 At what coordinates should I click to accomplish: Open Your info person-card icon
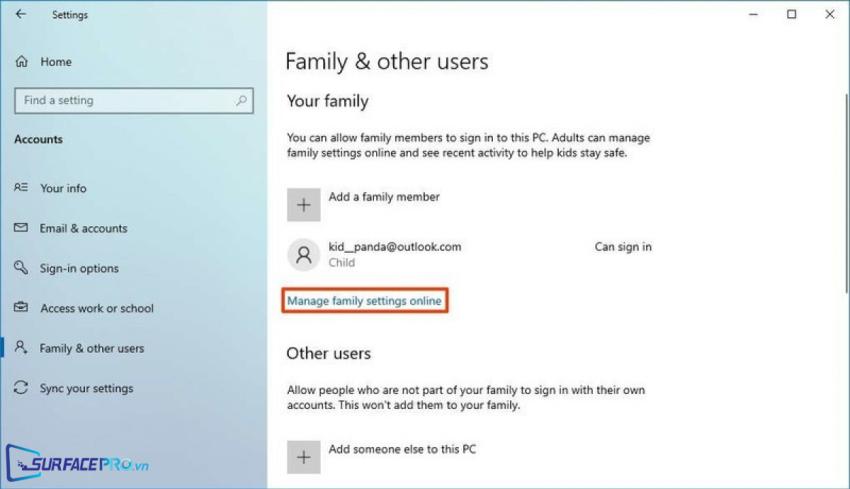[21, 188]
